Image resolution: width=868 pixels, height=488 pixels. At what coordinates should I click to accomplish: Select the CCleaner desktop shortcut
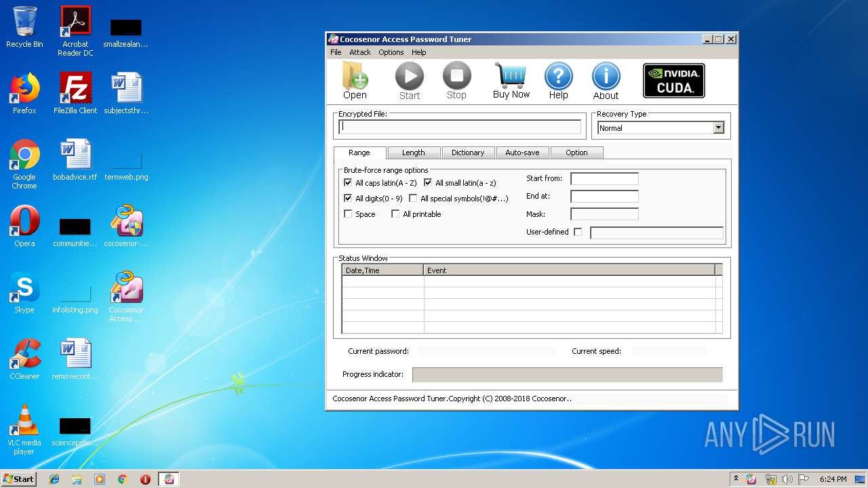point(24,359)
